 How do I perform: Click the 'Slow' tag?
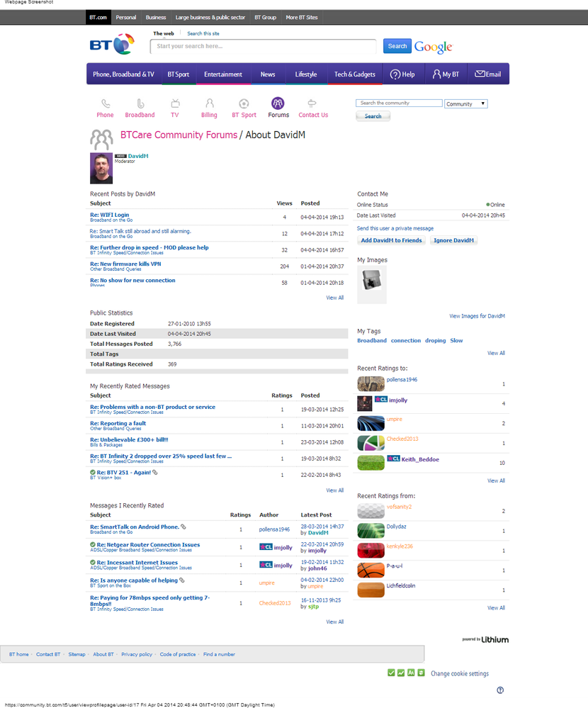click(456, 340)
